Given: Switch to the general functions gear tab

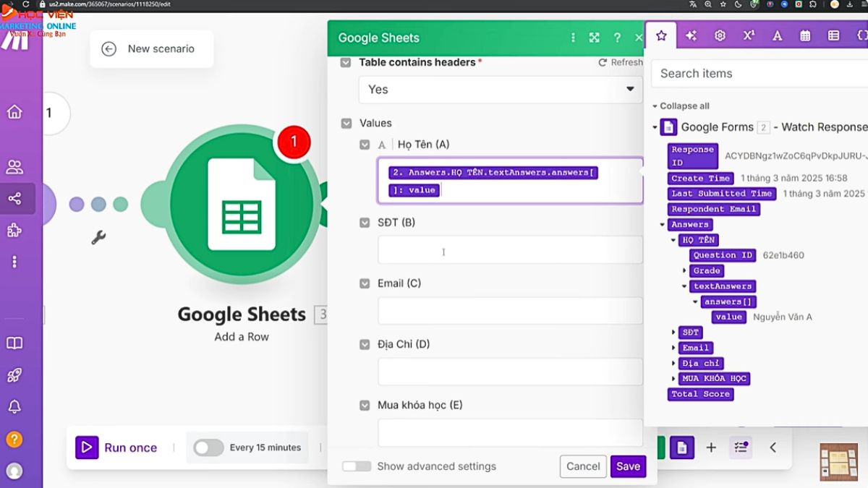Looking at the screenshot, I should pos(720,35).
